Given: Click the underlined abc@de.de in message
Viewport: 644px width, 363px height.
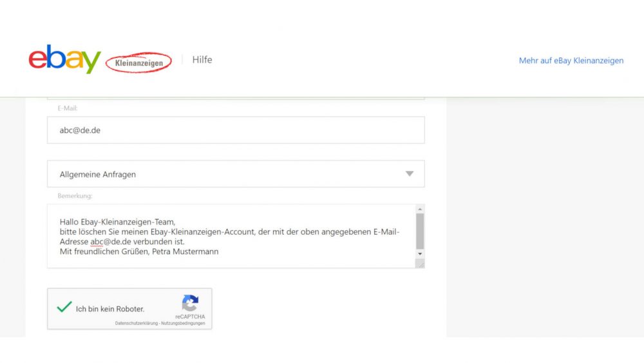Looking at the screenshot, I should [111, 242].
